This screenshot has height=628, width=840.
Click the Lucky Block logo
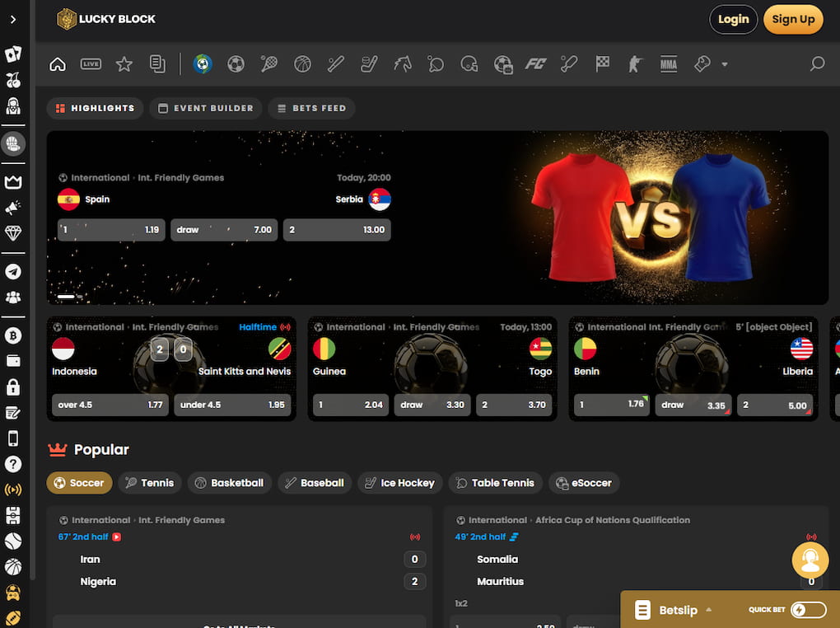106,19
